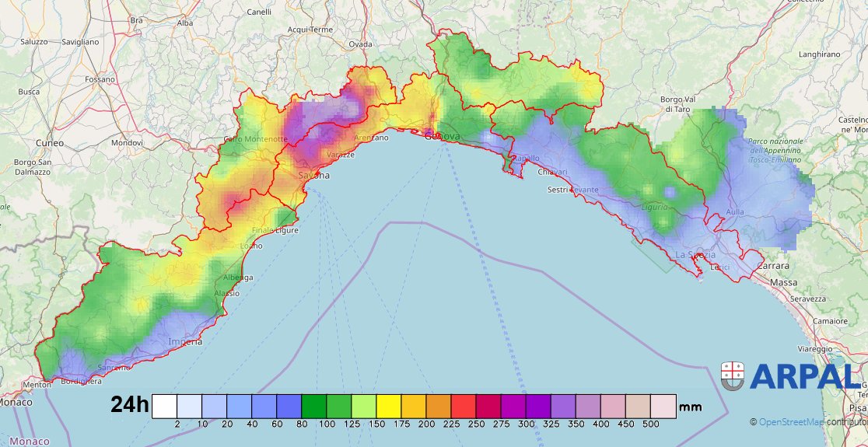Screen dimensions: 868x447
Task: Click the Langhirano town label
Action: pos(819,54)
